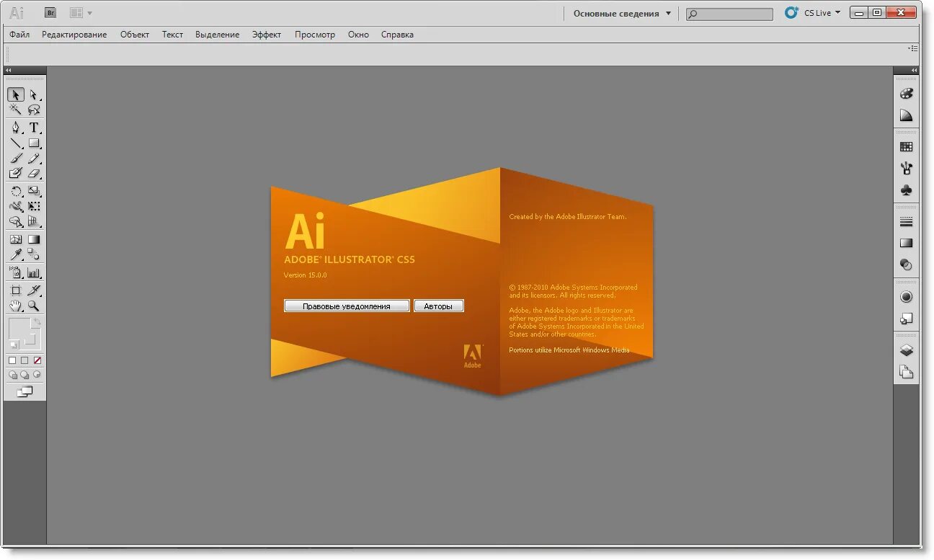Select the Blob Brush tool
This screenshot has height=560, width=934.
point(16,174)
